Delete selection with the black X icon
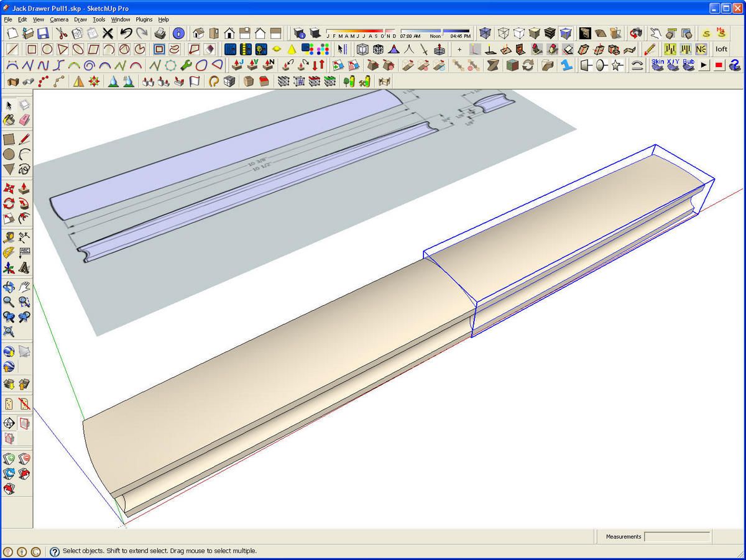This screenshot has height=560, width=746. tap(108, 33)
